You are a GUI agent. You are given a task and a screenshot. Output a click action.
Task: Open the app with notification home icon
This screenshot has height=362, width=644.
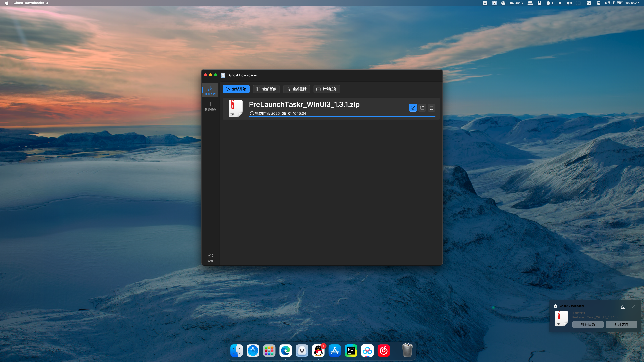623,307
